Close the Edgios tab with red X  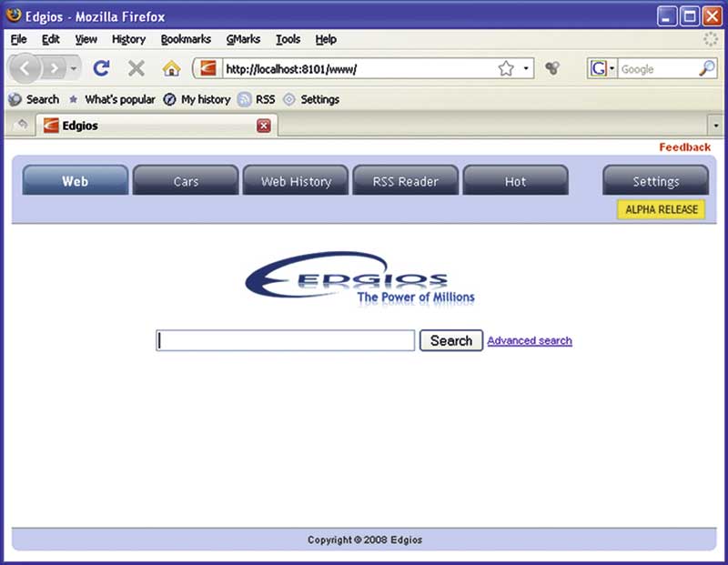(264, 126)
